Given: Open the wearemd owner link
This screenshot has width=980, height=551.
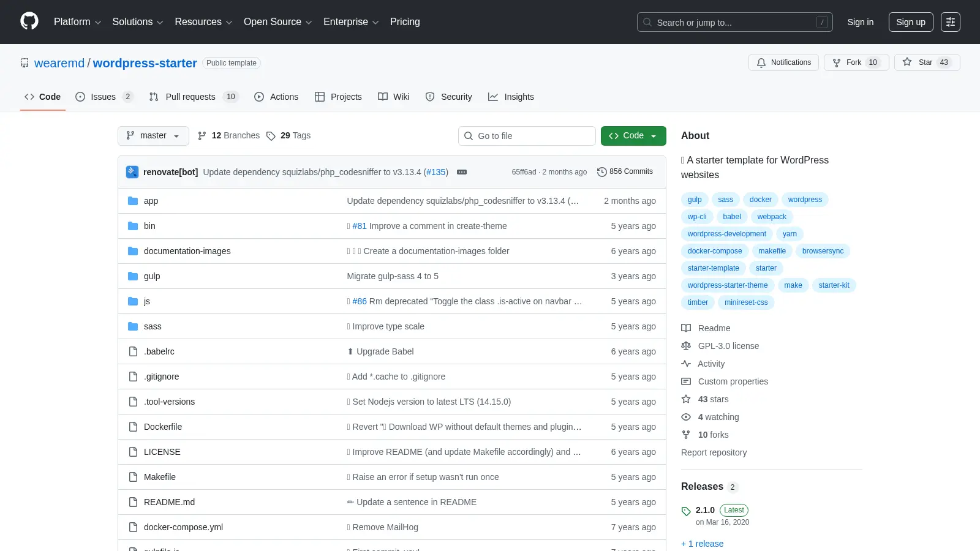Looking at the screenshot, I should click(x=59, y=63).
